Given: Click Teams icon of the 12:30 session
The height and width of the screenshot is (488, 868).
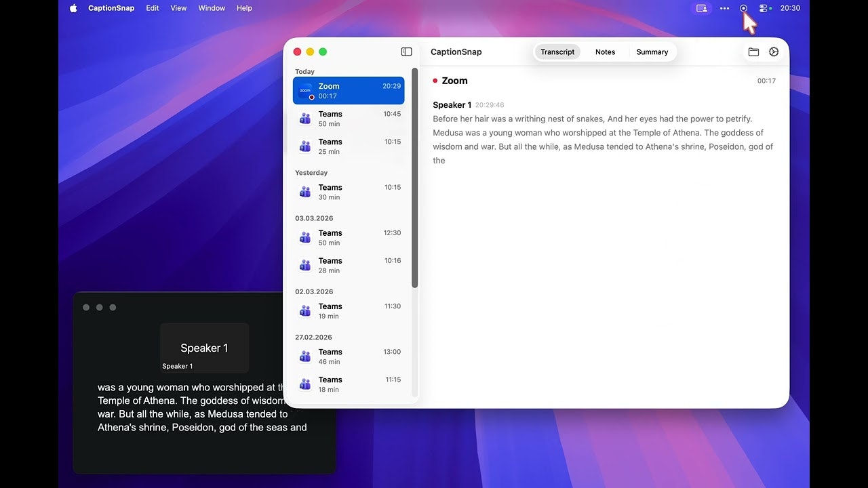Looking at the screenshot, I should [305, 237].
